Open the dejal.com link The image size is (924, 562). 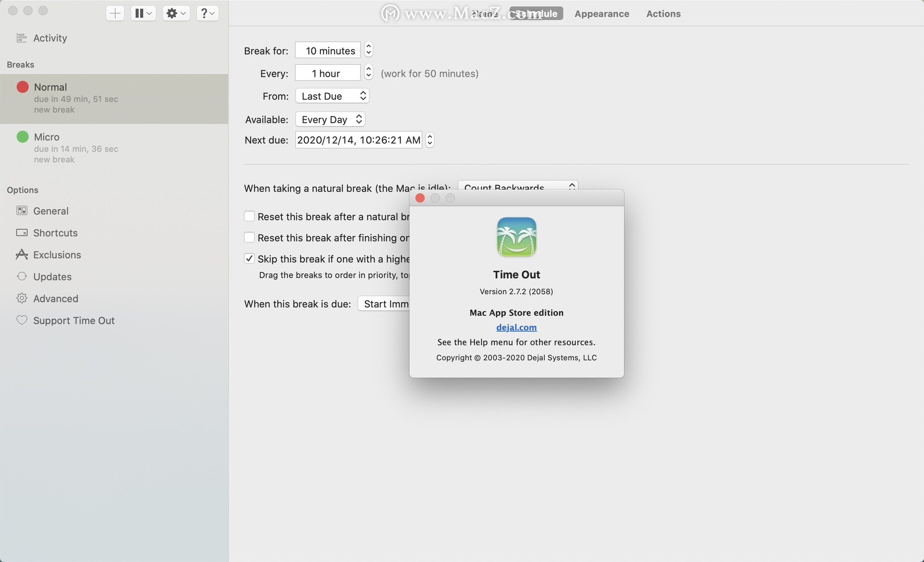(x=516, y=327)
